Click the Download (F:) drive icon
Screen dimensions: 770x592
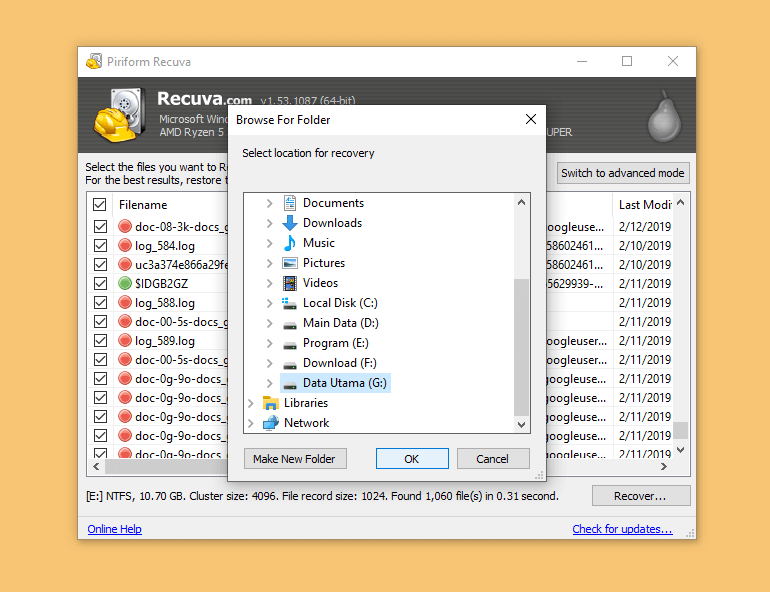pyautogui.click(x=290, y=365)
